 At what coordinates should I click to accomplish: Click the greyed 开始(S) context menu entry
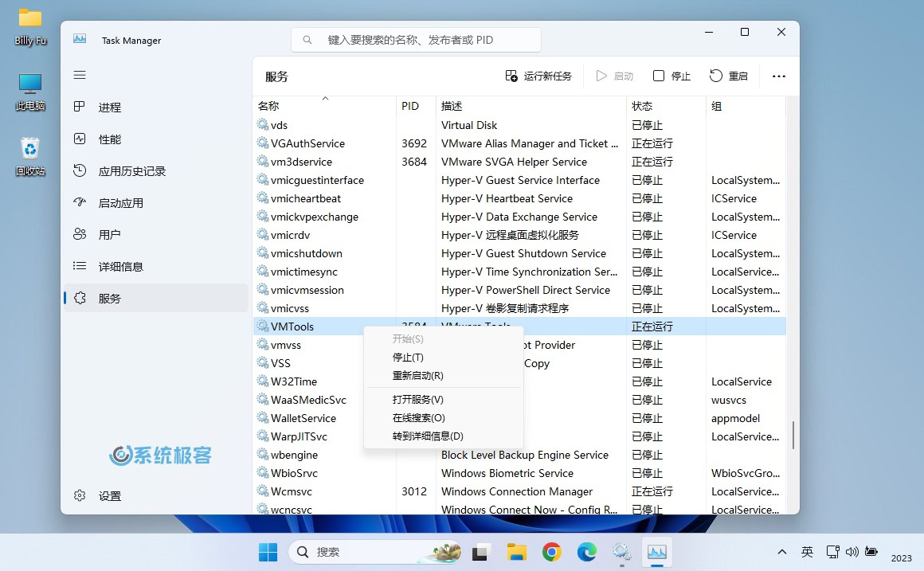(444, 338)
